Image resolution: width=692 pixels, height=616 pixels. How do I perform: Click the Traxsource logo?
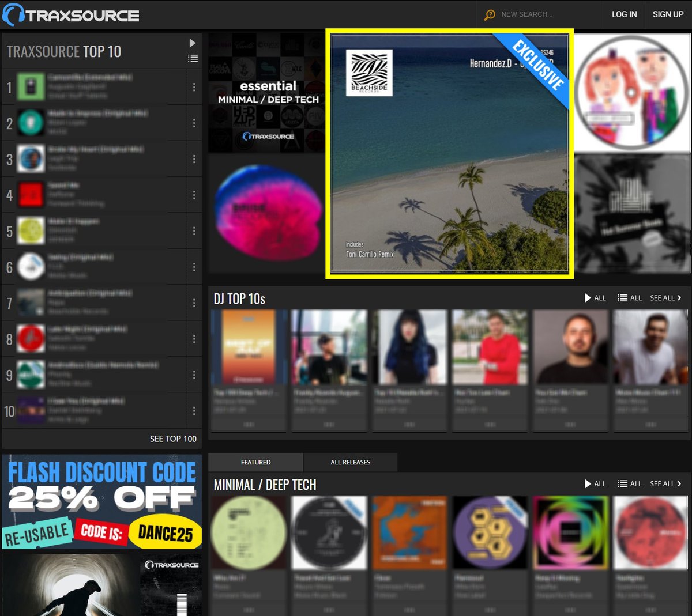pyautogui.click(x=70, y=15)
